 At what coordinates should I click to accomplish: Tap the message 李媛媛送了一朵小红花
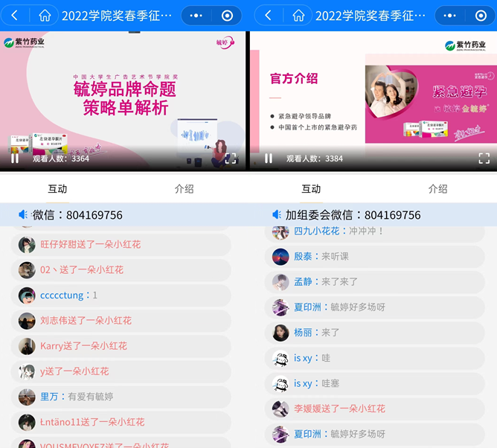(375, 409)
